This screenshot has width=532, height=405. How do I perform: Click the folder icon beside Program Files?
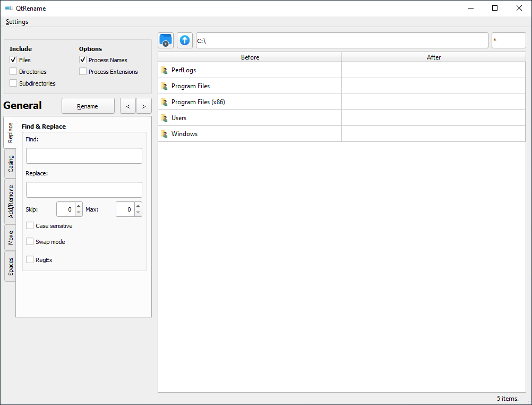coord(164,86)
